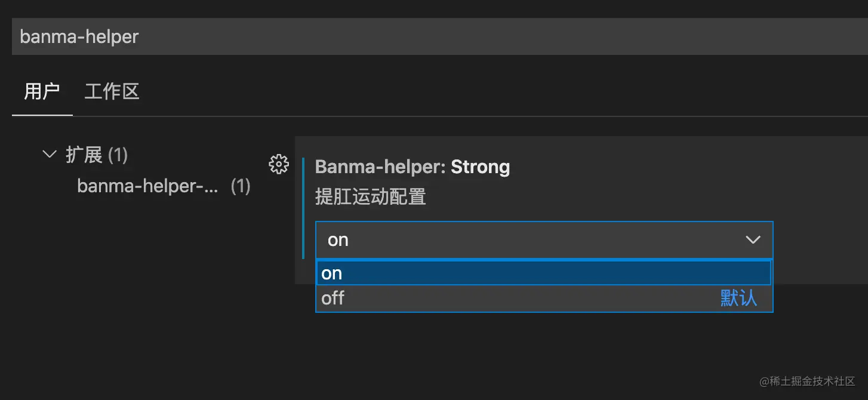Click the 默认 label beside off
Viewport: 868px width, 400px height.
coord(738,298)
